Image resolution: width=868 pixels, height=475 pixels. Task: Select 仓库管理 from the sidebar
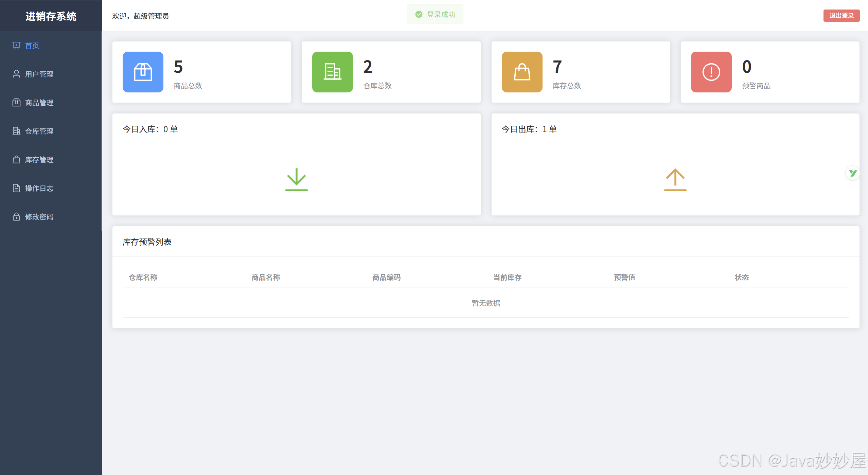[51, 131]
